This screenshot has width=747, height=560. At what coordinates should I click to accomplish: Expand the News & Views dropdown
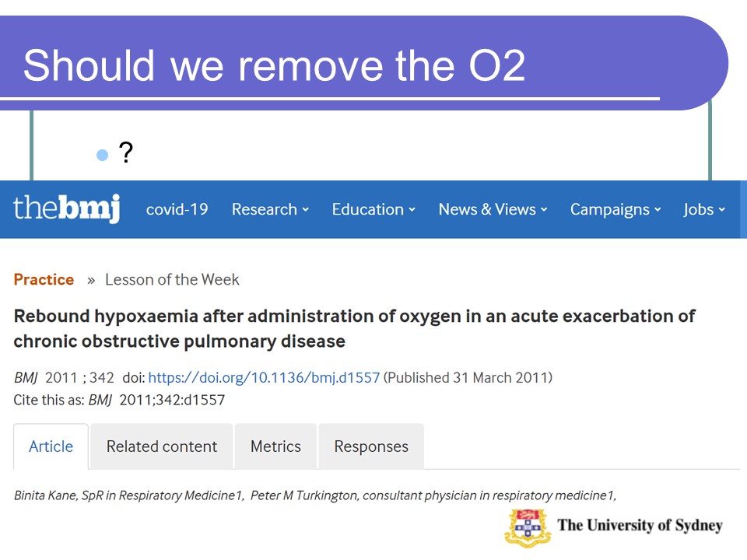(x=493, y=209)
